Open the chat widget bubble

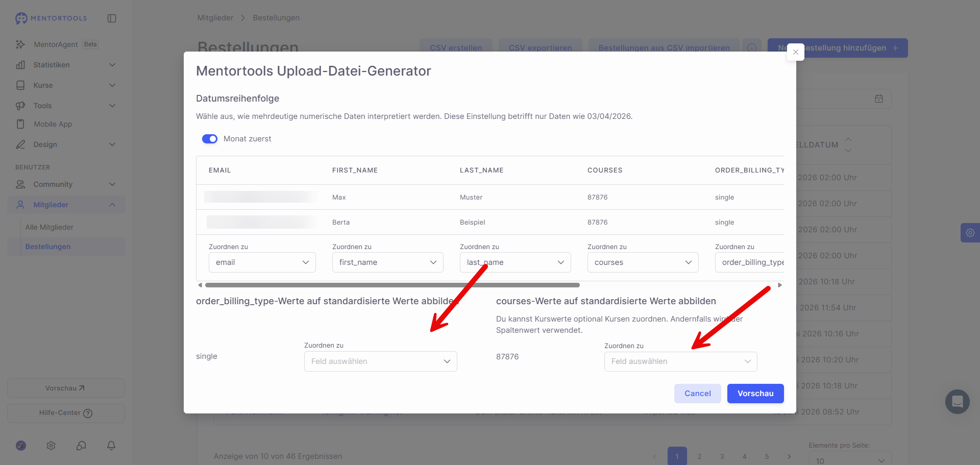click(x=957, y=402)
